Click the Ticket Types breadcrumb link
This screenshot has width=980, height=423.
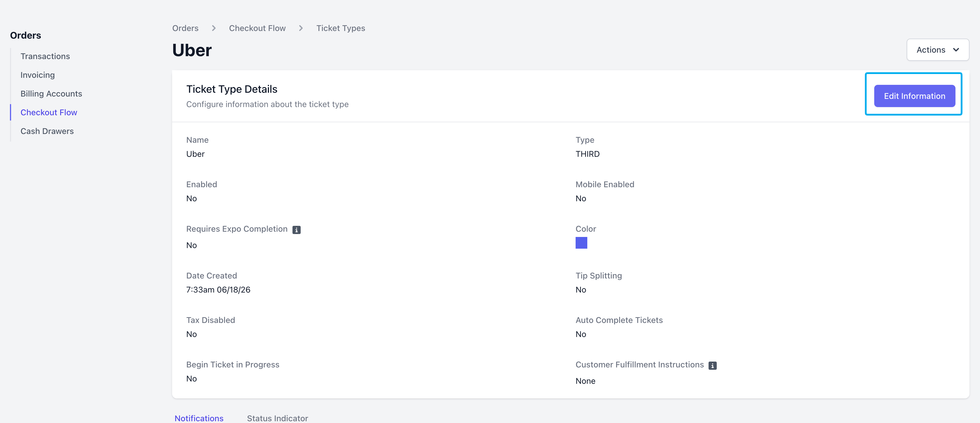click(x=340, y=28)
